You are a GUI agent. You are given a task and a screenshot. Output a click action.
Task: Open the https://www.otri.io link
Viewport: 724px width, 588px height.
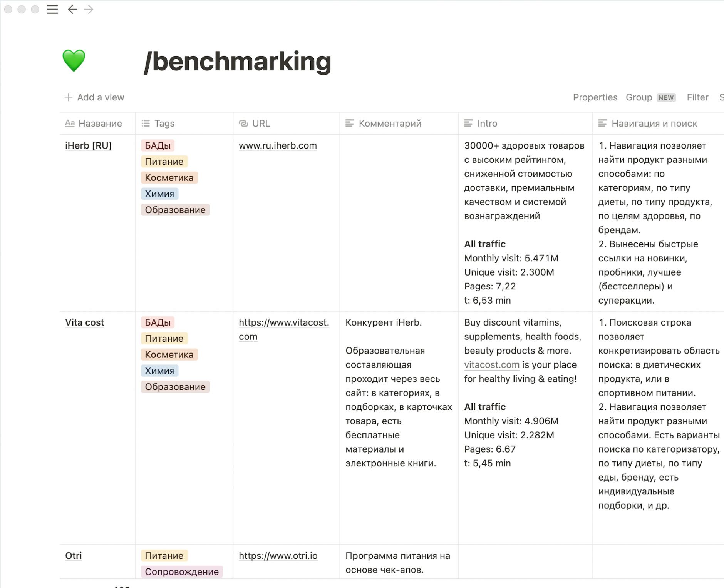click(x=278, y=556)
